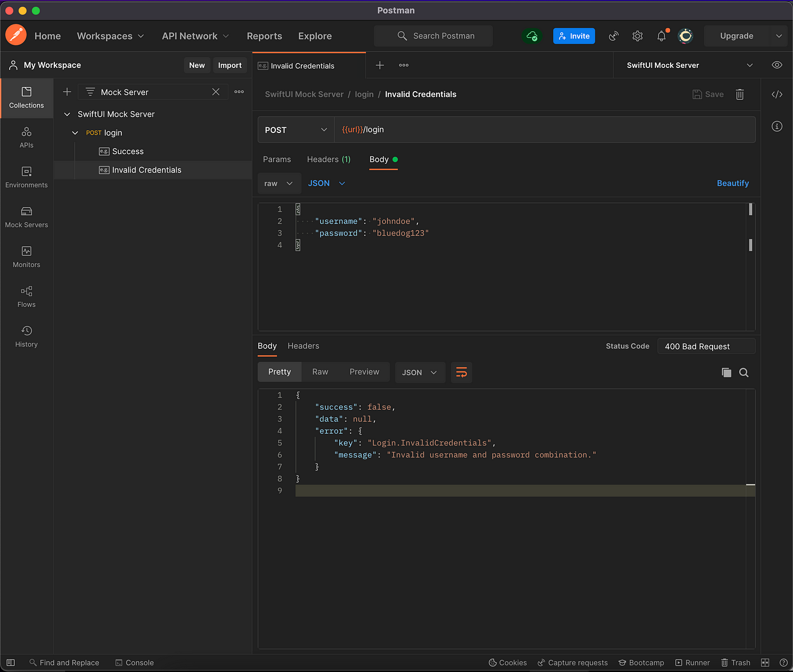Screen dimensions: 793x672
Task: Open the code snippet panel icon
Action: click(777, 95)
